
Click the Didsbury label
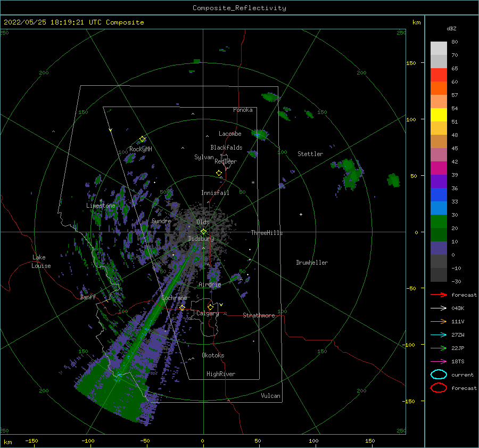click(201, 239)
